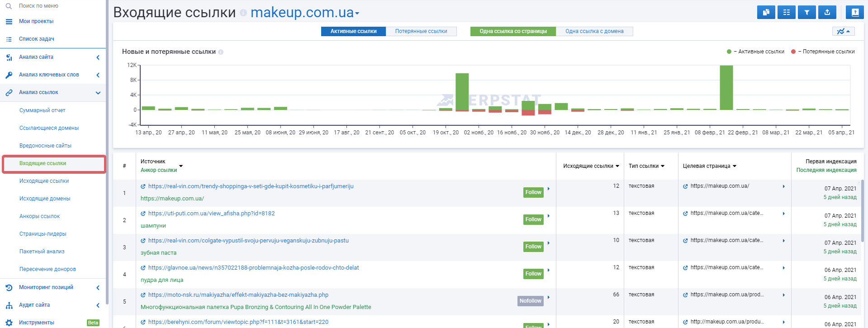The image size is (868, 328).
Task: Click the search magnifier icon in menu
Action: click(9, 6)
